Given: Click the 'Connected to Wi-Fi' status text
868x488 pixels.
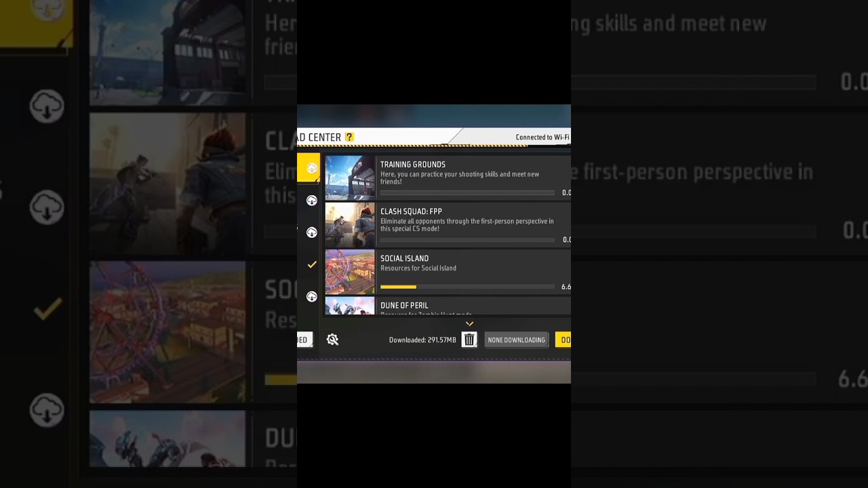Looking at the screenshot, I should click(x=542, y=137).
